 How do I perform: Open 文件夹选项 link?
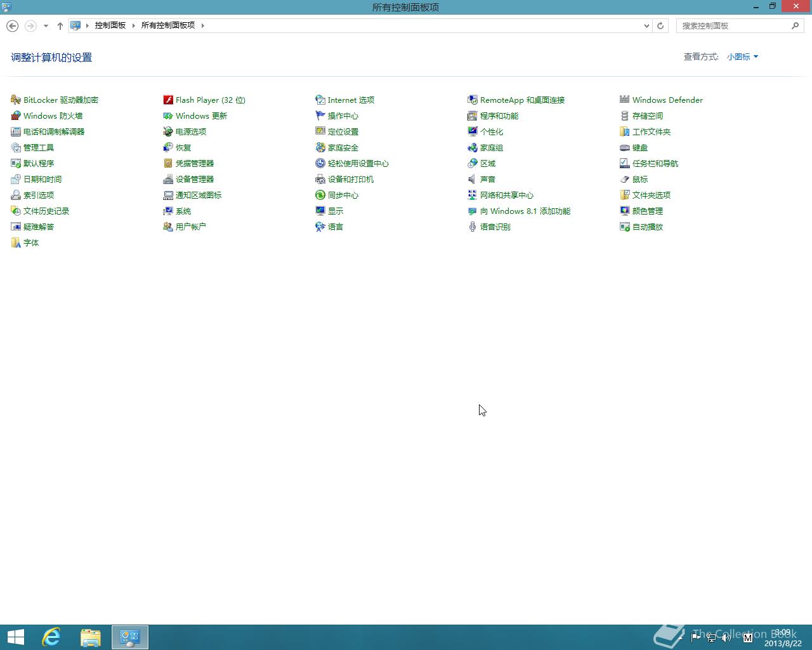tap(651, 196)
